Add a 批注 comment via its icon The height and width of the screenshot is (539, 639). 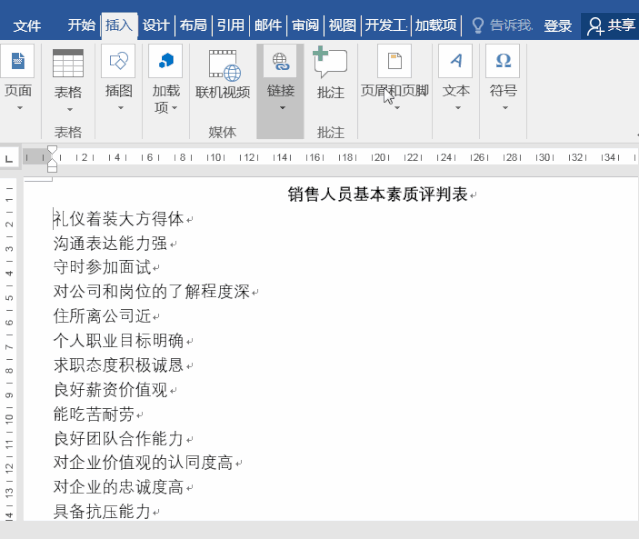tap(330, 62)
